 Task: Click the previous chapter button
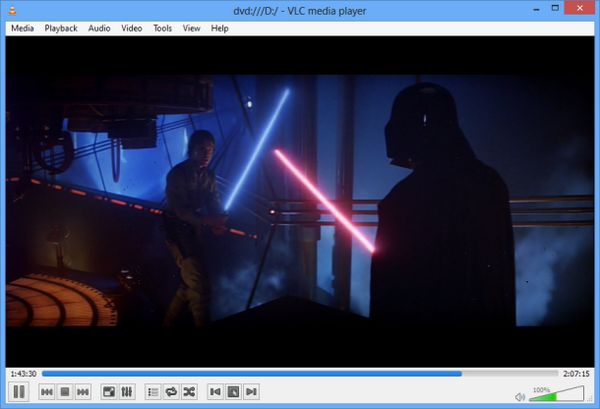(x=47, y=392)
